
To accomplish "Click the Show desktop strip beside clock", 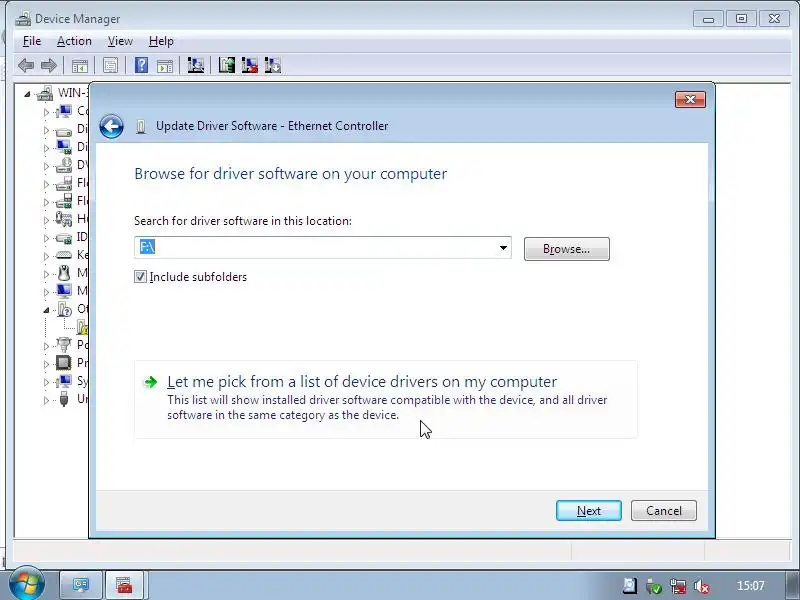I will tap(792, 585).
